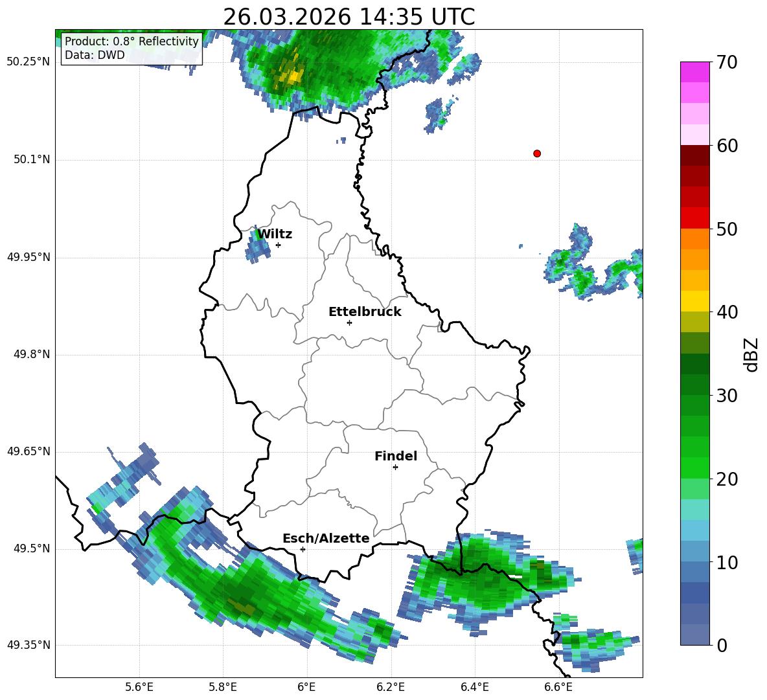Click the 6.6°E longitude label
The image size is (767, 700).
pos(558,688)
